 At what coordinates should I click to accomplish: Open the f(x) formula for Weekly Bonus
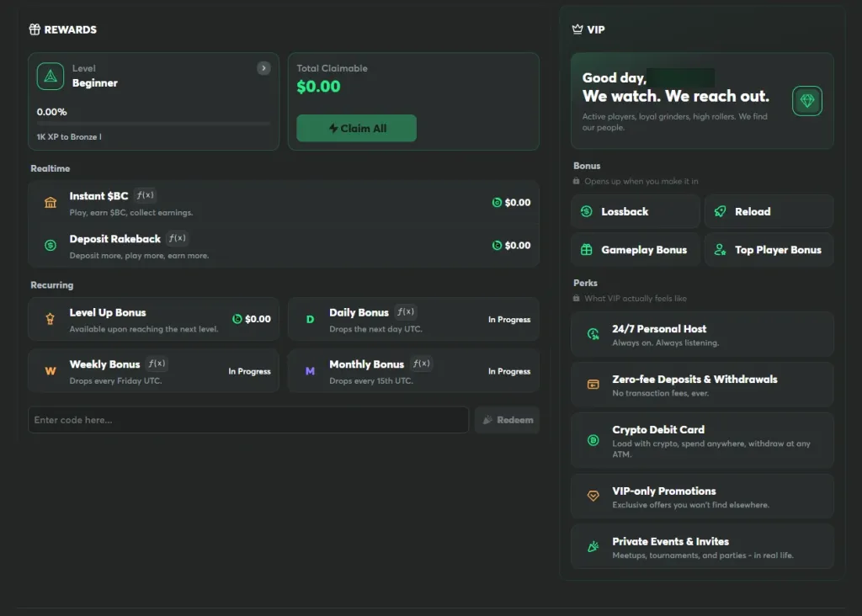pyautogui.click(x=157, y=364)
